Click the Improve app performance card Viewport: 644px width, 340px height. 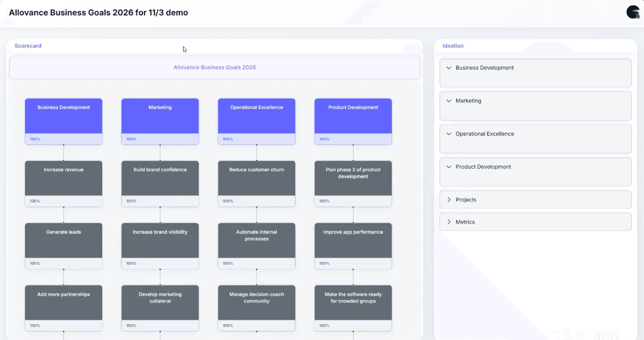353,240
